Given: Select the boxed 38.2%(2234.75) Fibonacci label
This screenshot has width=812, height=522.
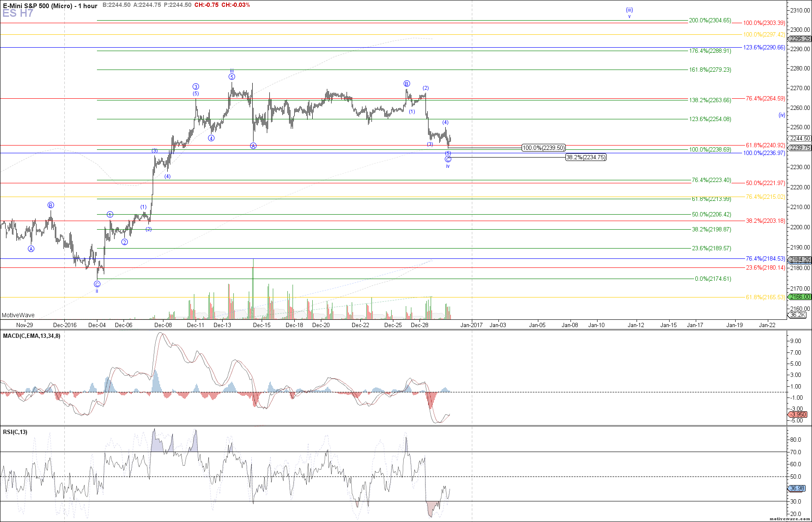Looking at the screenshot, I should pos(586,158).
